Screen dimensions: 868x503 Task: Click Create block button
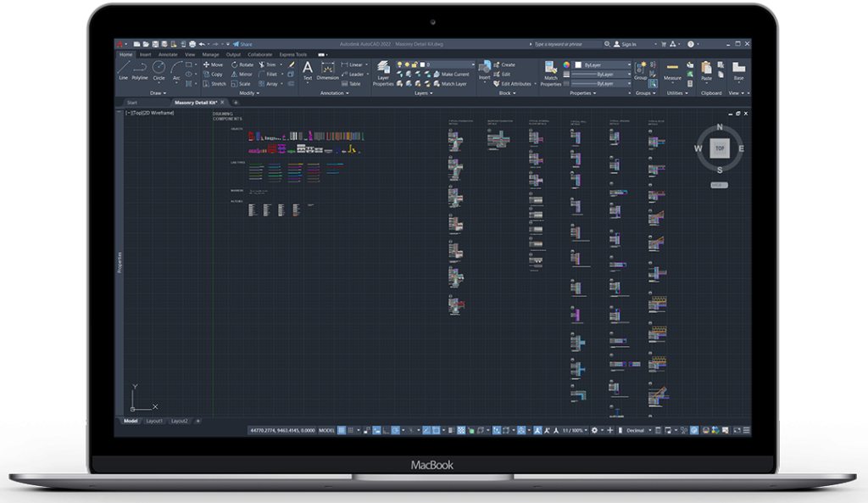click(x=504, y=64)
